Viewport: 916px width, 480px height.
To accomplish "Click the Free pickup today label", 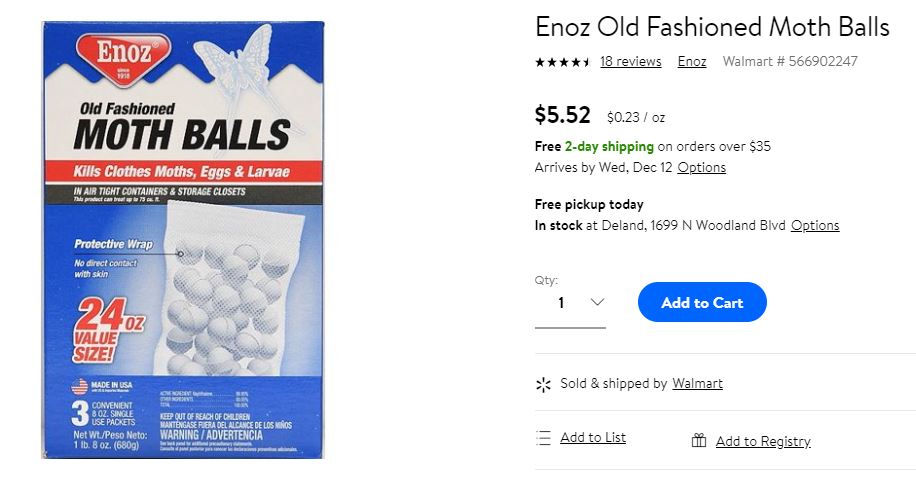I will [589, 204].
